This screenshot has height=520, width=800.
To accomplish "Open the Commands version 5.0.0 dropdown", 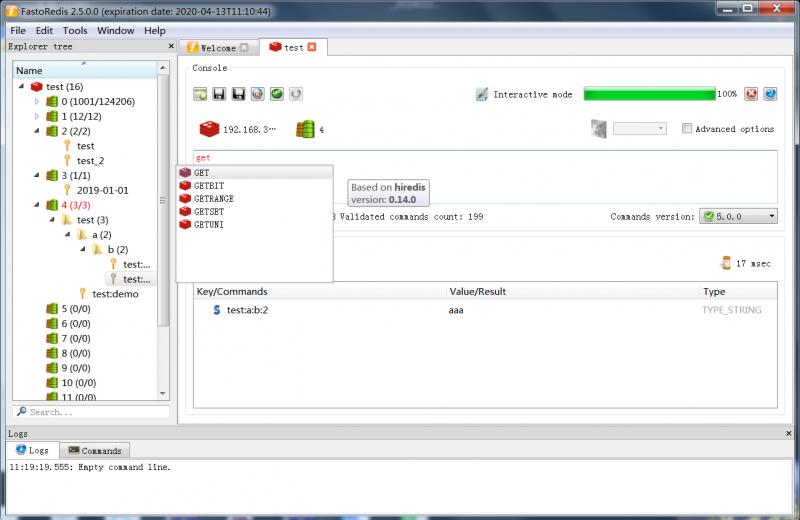I will [738, 216].
